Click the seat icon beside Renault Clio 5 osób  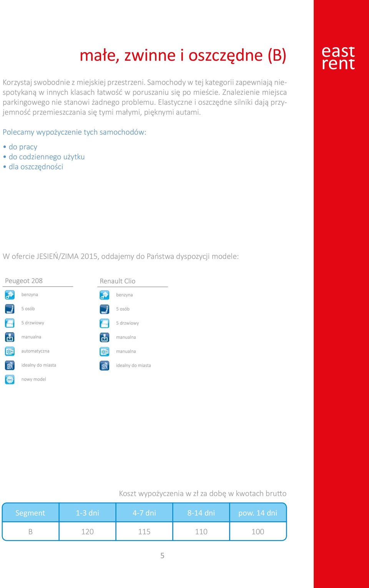coord(105,309)
